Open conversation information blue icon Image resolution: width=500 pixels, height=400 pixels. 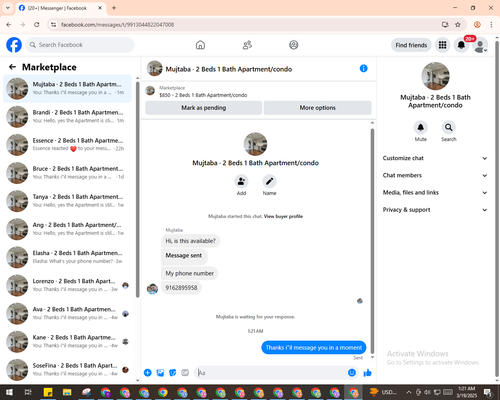click(363, 68)
